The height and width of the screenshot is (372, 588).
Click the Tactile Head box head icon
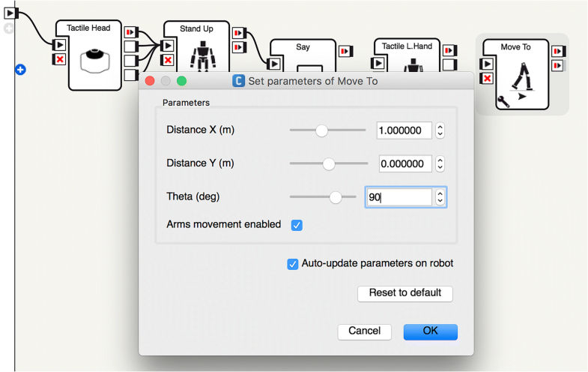pos(94,58)
